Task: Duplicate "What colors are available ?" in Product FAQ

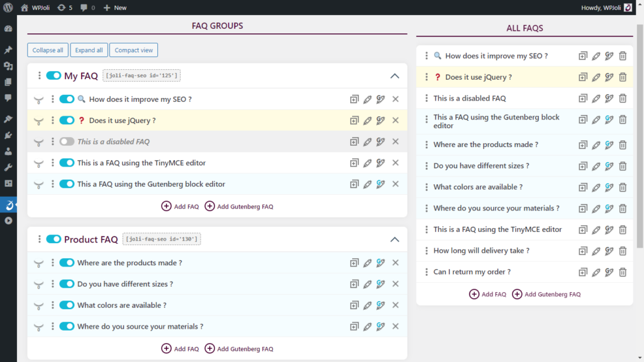Action: point(354,305)
